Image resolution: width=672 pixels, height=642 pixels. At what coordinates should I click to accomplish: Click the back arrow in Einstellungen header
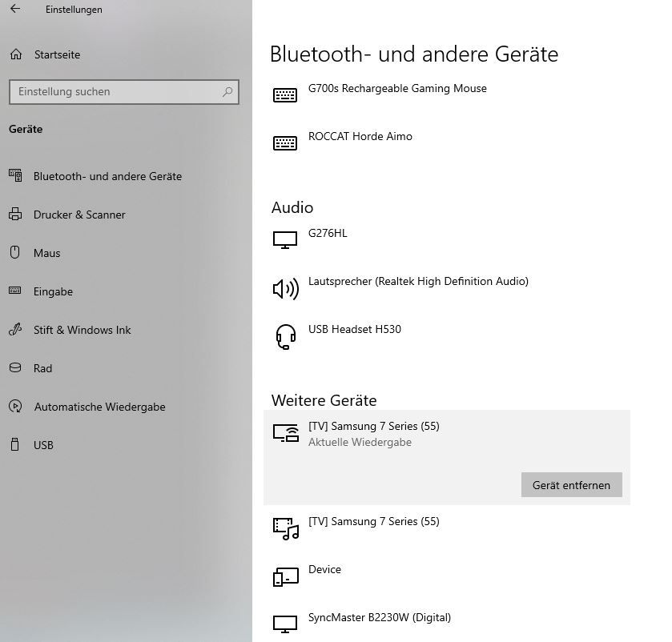point(15,10)
